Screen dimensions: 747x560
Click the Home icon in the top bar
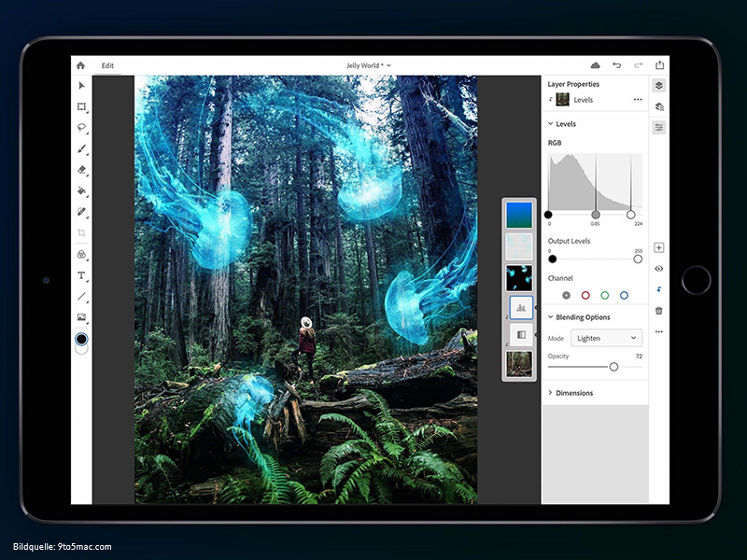tap(82, 64)
